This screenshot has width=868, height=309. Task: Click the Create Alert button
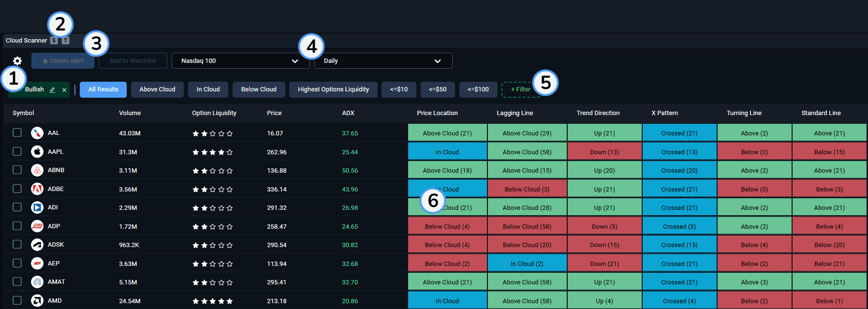[x=63, y=61]
